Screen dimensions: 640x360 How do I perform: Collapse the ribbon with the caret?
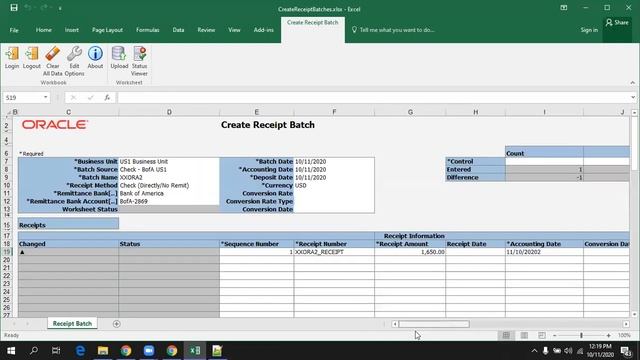[633, 82]
